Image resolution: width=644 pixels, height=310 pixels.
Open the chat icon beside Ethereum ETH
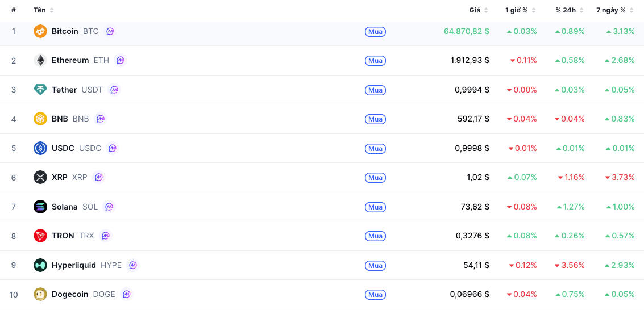[x=121, y=60]
